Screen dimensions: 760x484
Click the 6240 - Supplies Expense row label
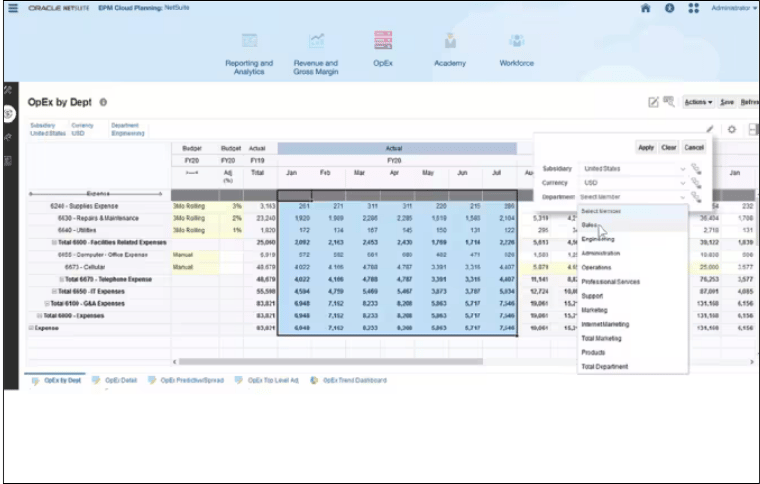(84, 206)
